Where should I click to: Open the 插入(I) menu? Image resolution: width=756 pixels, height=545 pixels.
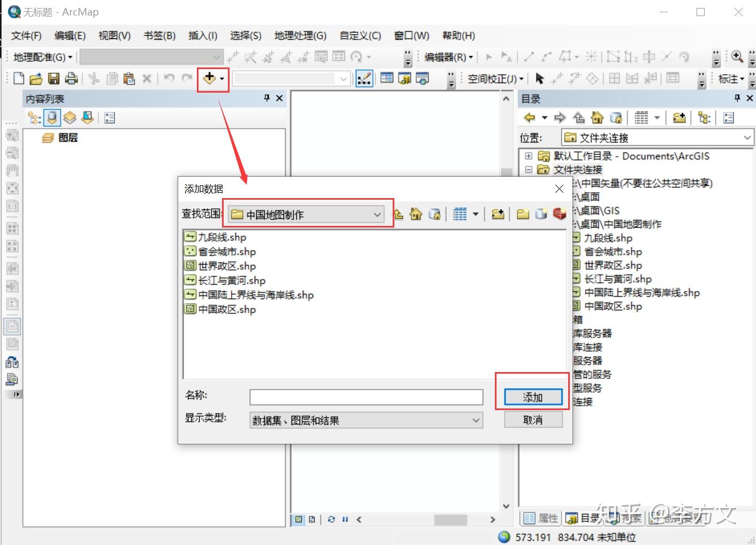(202, 35)
